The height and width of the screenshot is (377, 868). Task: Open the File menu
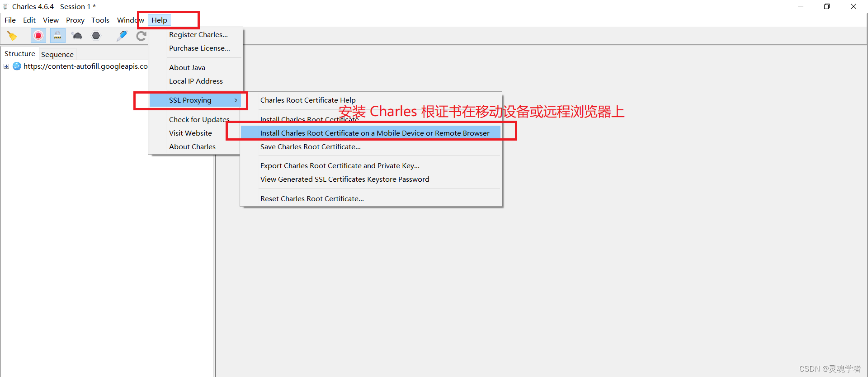pyautogui.click(x=10, y=20)
